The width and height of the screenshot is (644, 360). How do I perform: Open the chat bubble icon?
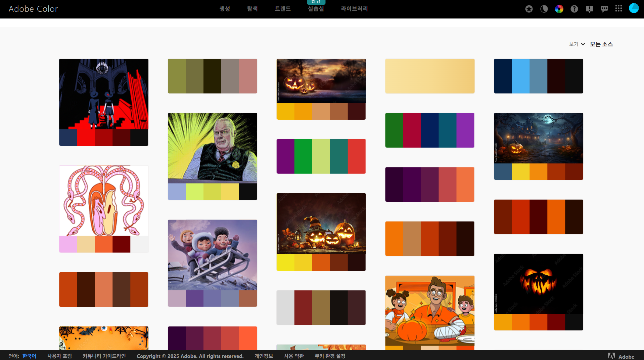604,9
